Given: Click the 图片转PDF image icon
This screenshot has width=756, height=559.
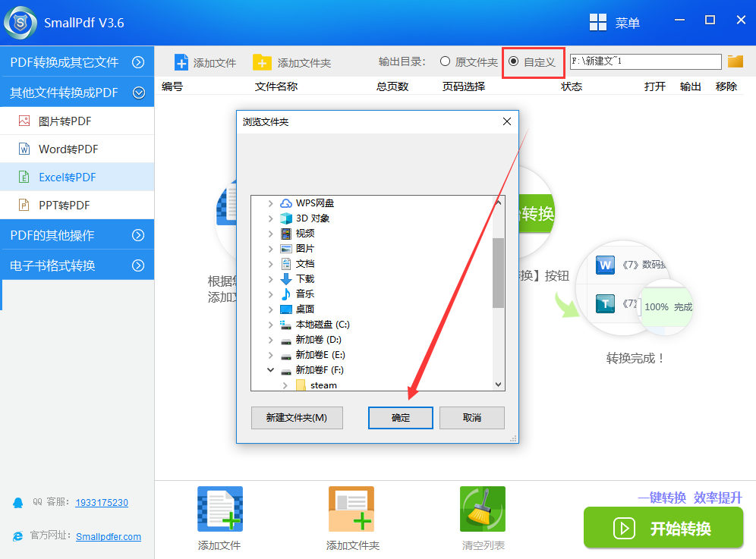Looking at the screenshot, I should tap(24, 121).
